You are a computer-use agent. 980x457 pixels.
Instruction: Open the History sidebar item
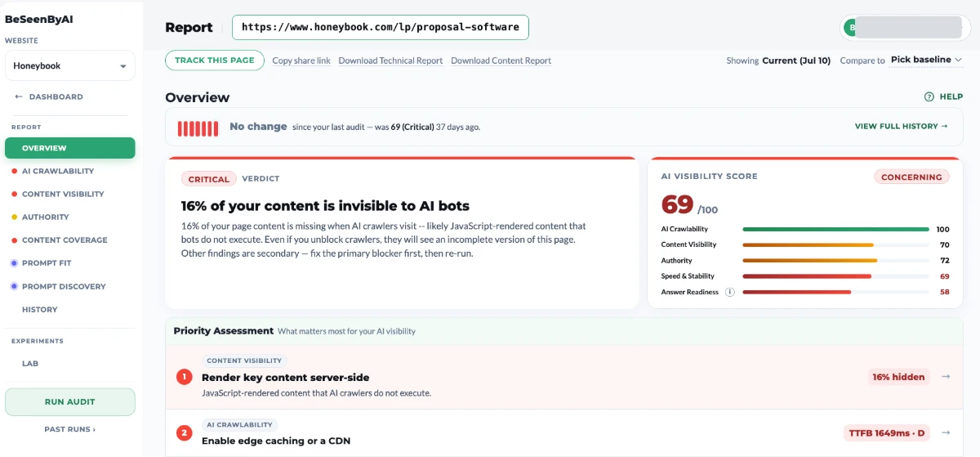40,309
